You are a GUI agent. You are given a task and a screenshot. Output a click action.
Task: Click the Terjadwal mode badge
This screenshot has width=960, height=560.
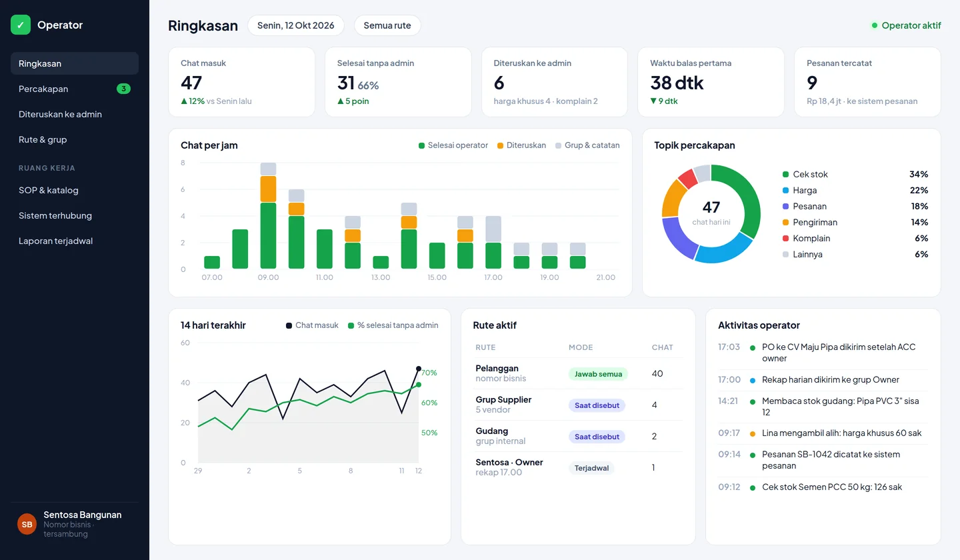pos(591,468)
